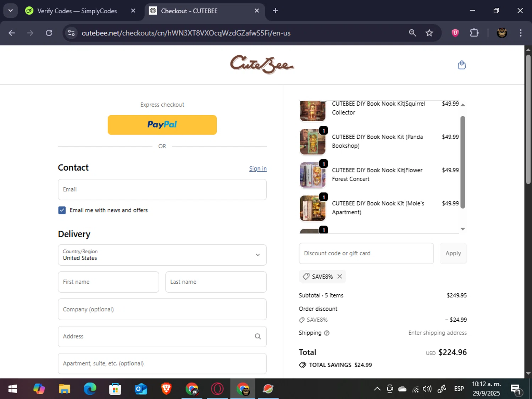
Task: Open the tab search dropdown arrow
Action: pos(11,11)
